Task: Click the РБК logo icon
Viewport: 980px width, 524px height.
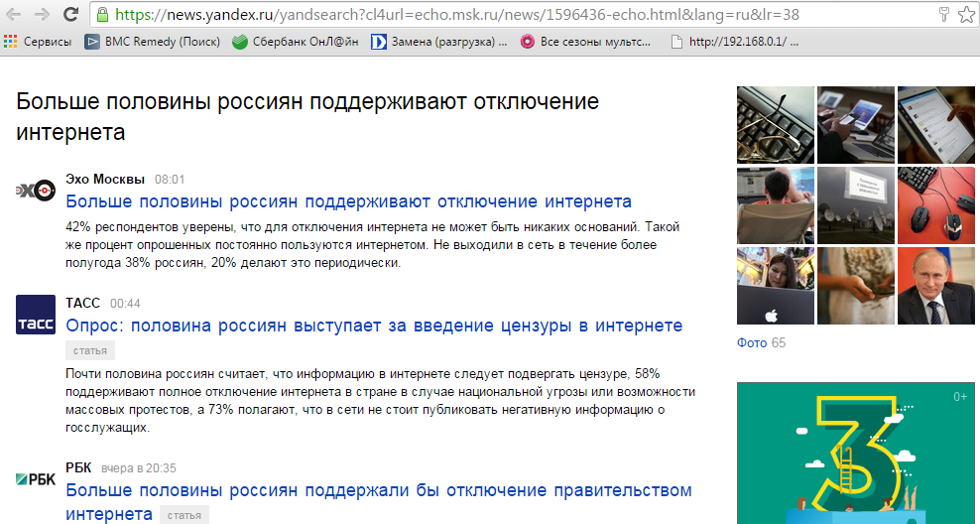Action: point(36,479)
